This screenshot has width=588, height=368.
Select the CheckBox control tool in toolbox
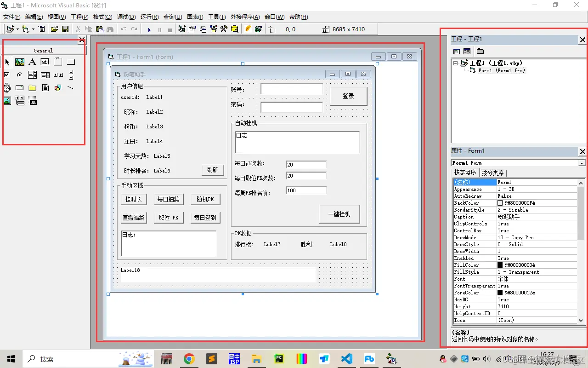7,75
